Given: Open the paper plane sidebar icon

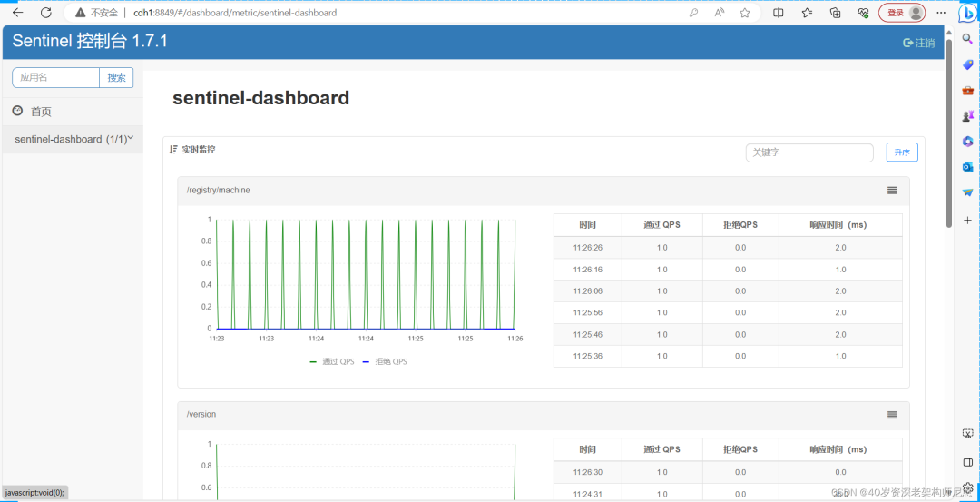Looking at the screenshot, I should click(x=967, y=192).
